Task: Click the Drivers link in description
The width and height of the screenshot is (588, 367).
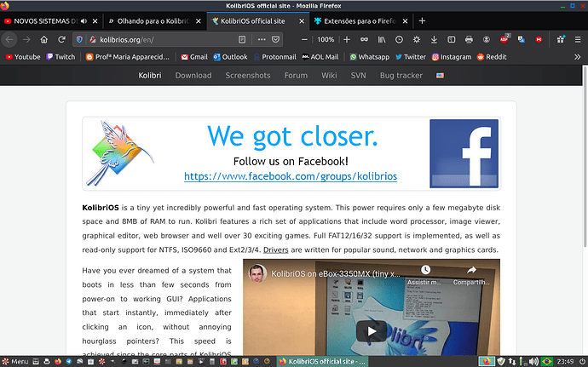Action: click(276, 249)
